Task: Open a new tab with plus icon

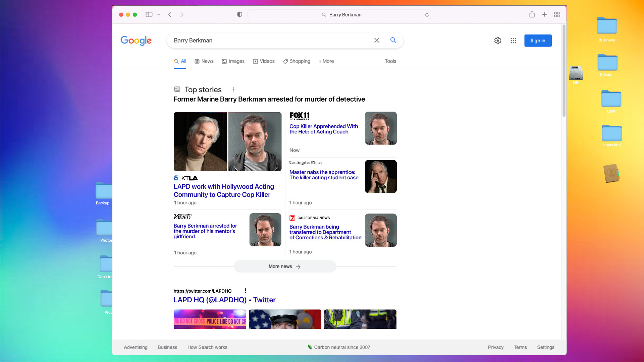Action: (544, 14)
